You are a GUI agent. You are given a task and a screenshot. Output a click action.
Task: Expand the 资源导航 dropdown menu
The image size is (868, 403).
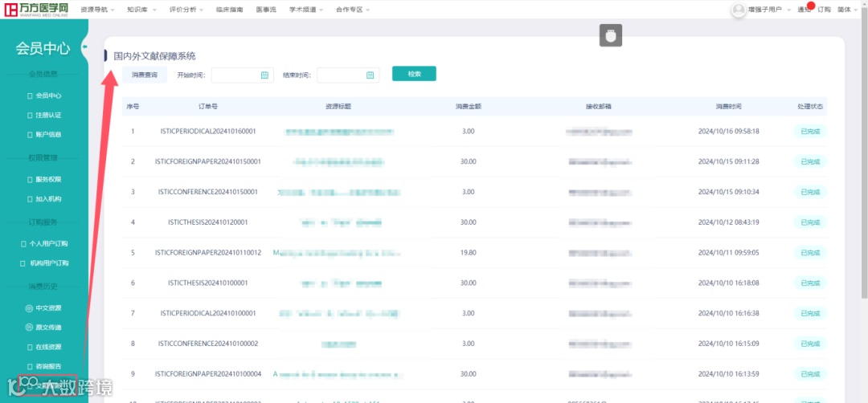tap(97, 10)
